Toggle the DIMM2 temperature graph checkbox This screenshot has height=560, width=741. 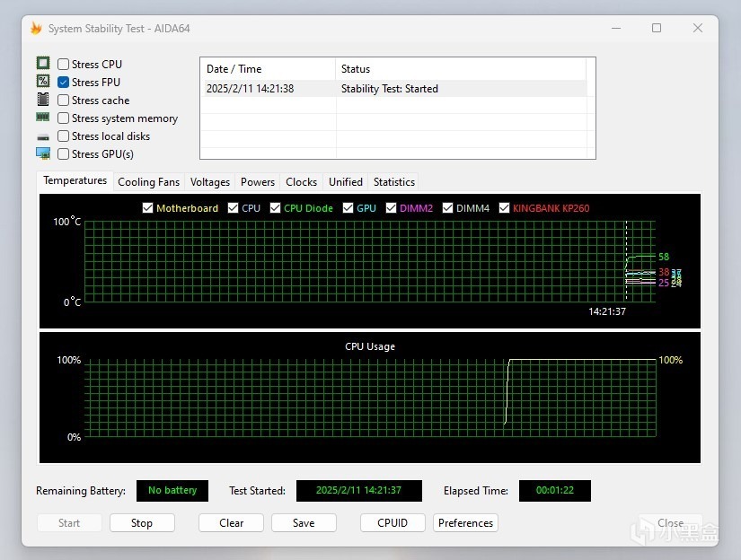(391, 208)
